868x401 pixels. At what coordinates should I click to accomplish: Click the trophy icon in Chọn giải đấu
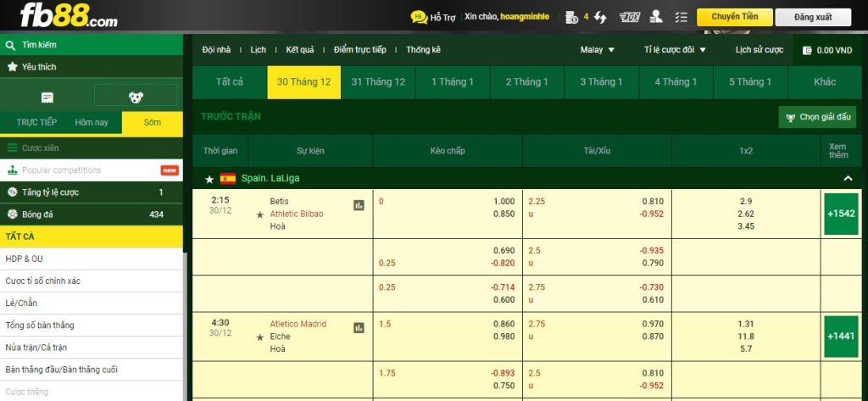[791, 118]
